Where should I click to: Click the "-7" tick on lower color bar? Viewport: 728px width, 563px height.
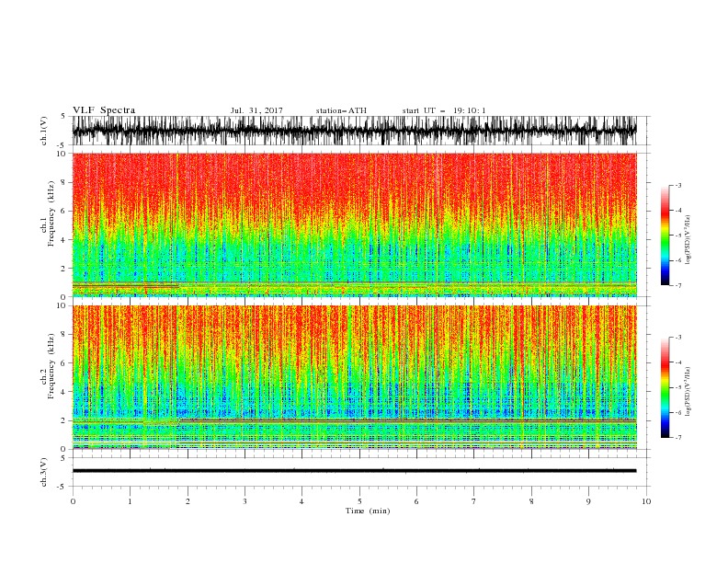tap(678, 438)
